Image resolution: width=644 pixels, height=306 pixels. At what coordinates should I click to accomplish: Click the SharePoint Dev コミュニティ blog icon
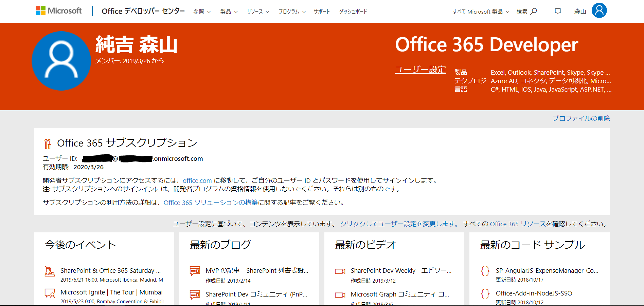click(195, 294)
